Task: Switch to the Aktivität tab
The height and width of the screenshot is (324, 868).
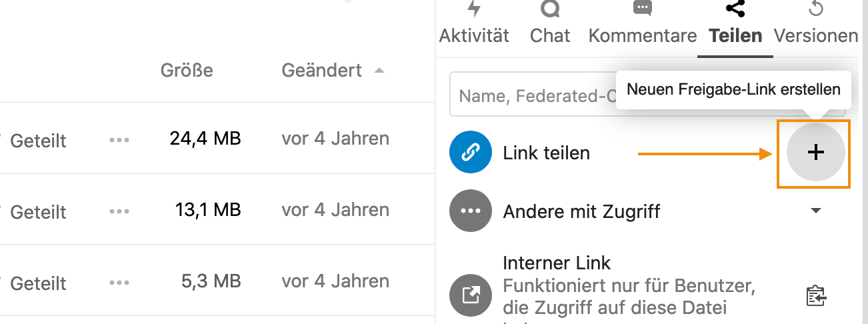Action: click(474, 25)
